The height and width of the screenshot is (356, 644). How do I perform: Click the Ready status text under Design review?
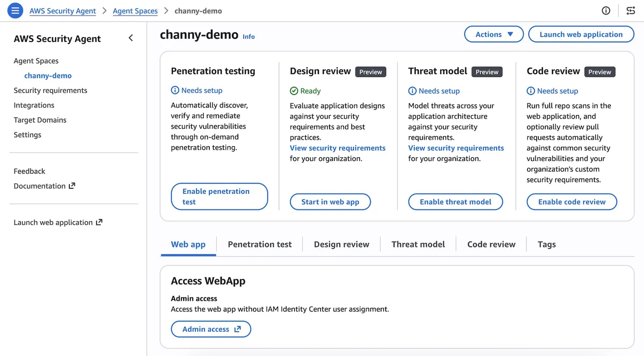[311, 91]
